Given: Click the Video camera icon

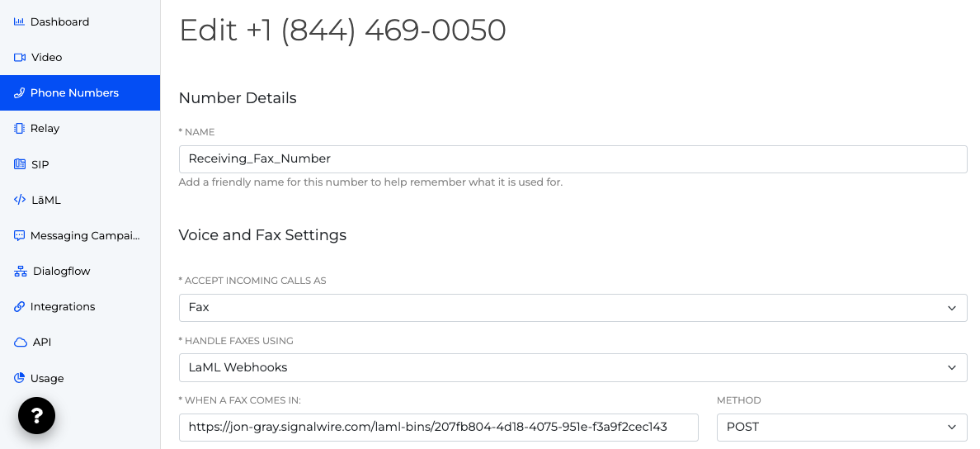Looking at the screenshot, I should [20, 58].
